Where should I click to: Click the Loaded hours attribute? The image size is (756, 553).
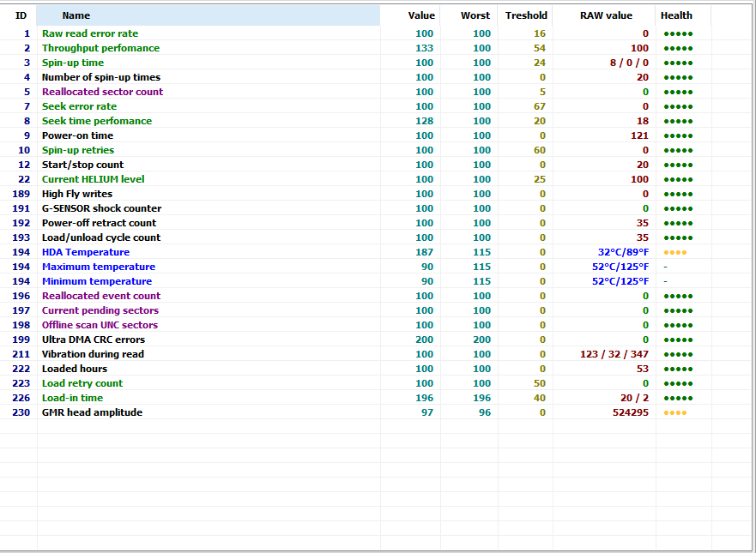pos(75,369)
